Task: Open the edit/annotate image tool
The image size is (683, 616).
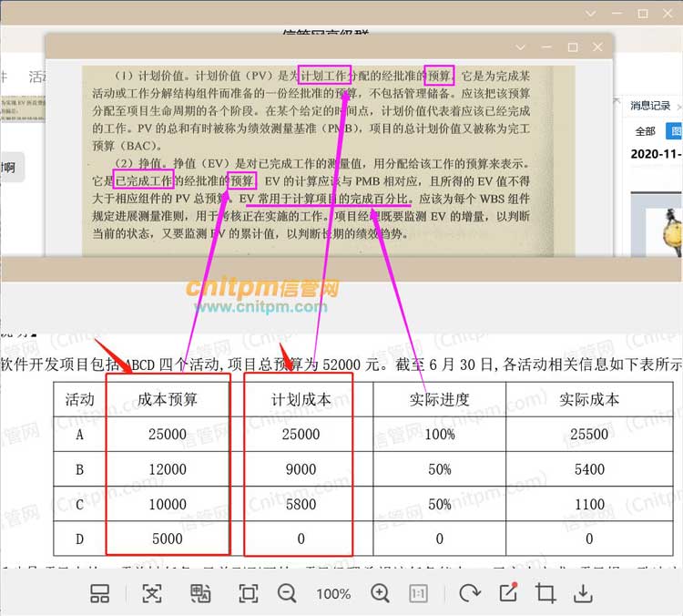Action: (x=508, y=593)
